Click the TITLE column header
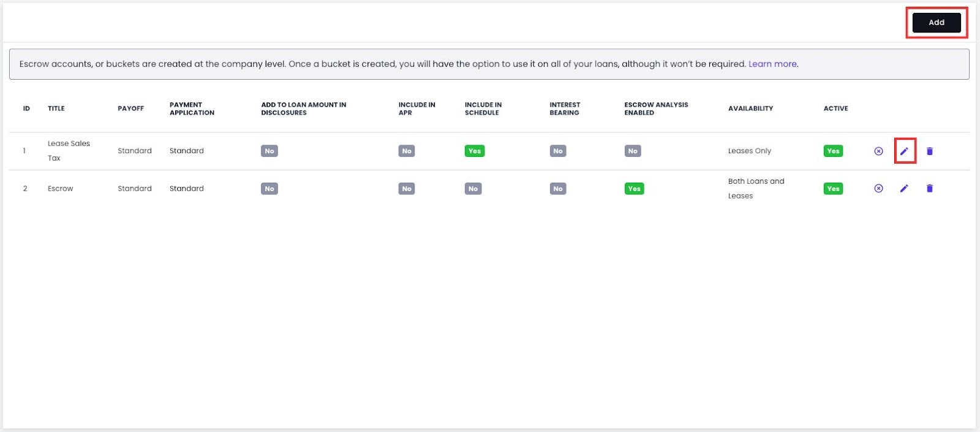The height and width of the screenshot is (432, 980). pos(56,108)
